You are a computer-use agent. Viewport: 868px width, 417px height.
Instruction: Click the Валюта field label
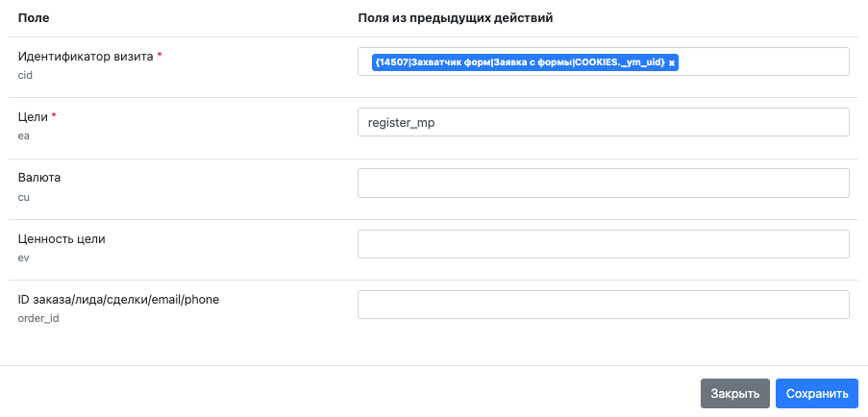coord(39,178)
